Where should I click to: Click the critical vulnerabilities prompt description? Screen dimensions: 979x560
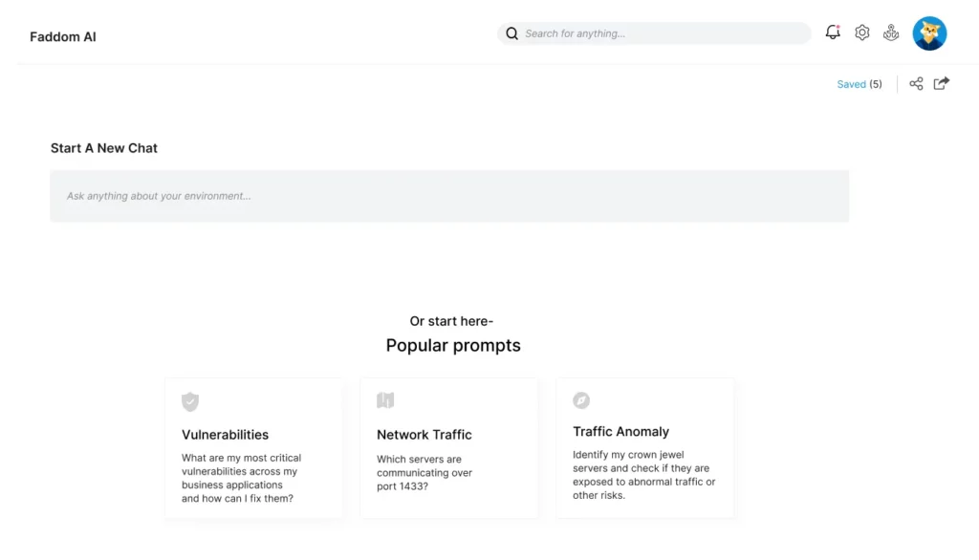(241, 478)
